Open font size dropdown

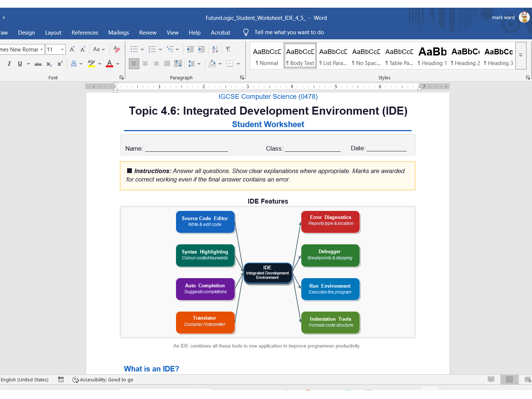(62, 49)
